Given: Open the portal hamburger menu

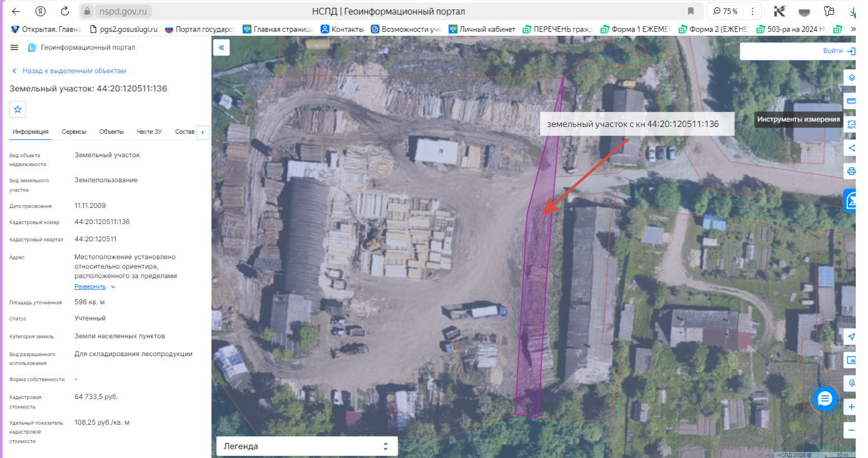Looking at the screenshot, I should point(14,47).
